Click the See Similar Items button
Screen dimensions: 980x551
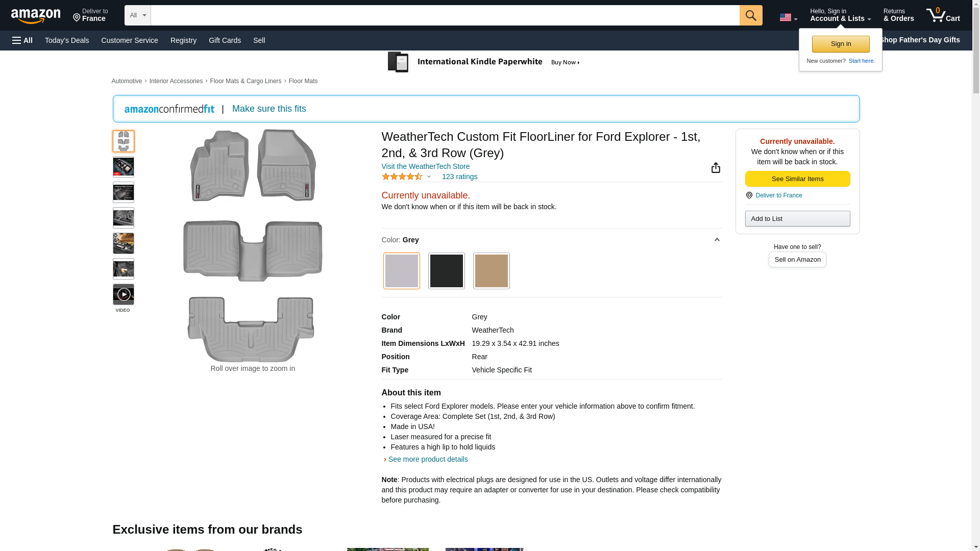[x=797, y=179]
